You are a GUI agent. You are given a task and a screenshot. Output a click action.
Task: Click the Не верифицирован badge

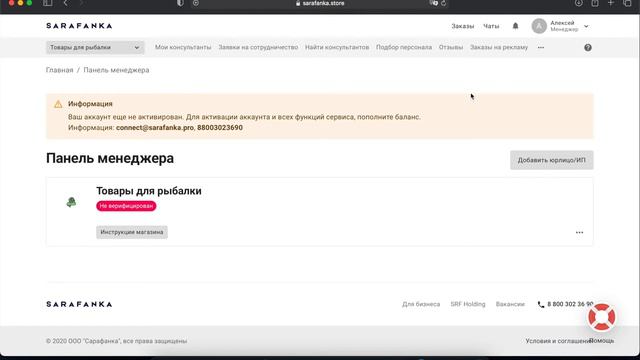(126, 206)
